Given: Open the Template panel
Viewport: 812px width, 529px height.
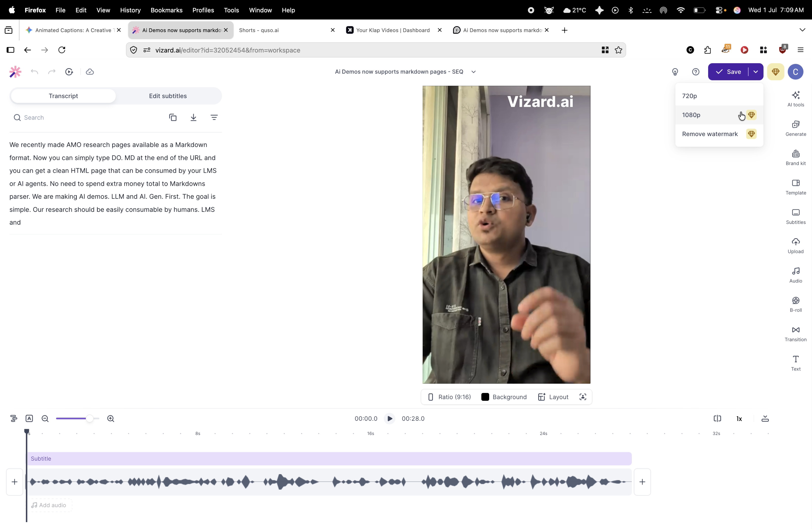Looking at the screenshot, I should [x=796, y=187].
